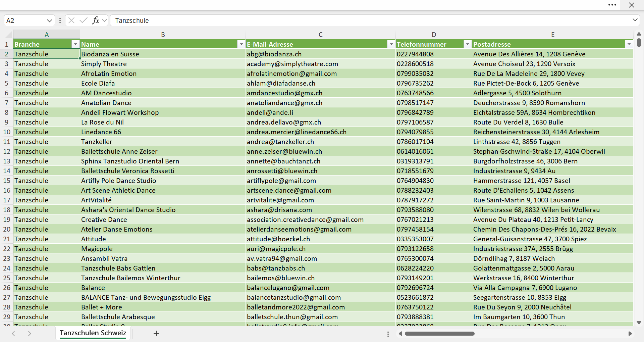The image size is (644, 342).
Task: Select row 5 header
Action: click(7, 83)
